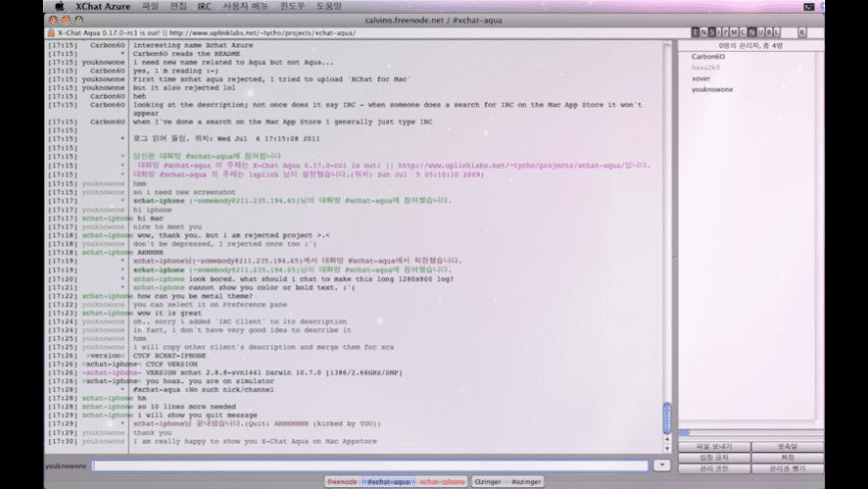The width and height of the screenshot is (868, 489).
Task: Select user Carbon60 in the user list
Action: (708, 57)
